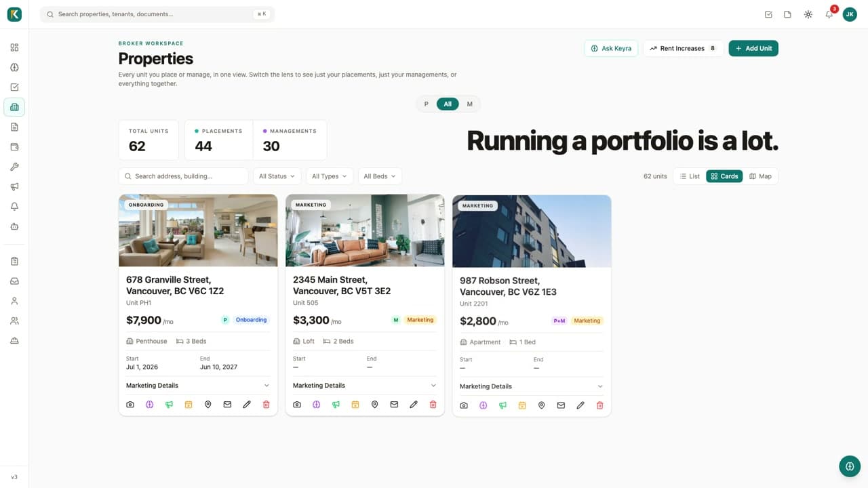Switch lens to P placements
Viewport: 868px width, 488px height.
coord(426,104)
